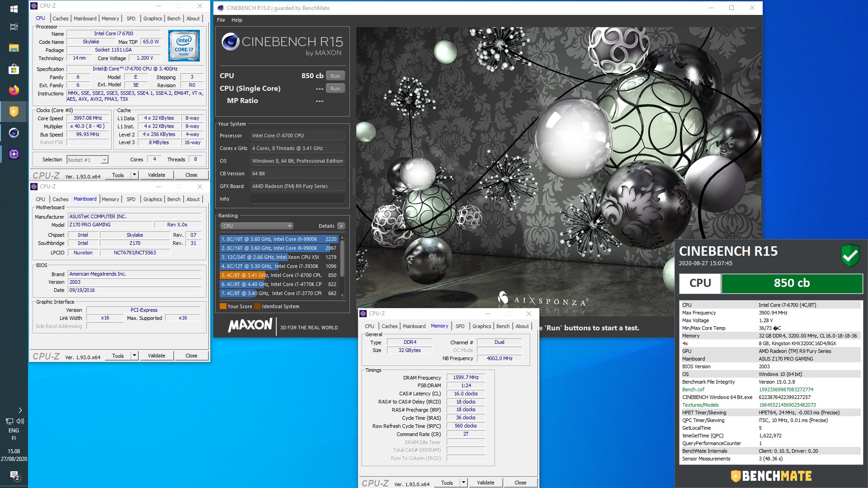Expand Tools dropdown arrow in top CPU-Z
This screenshot has height=488, width=868.
pos(134,175)
